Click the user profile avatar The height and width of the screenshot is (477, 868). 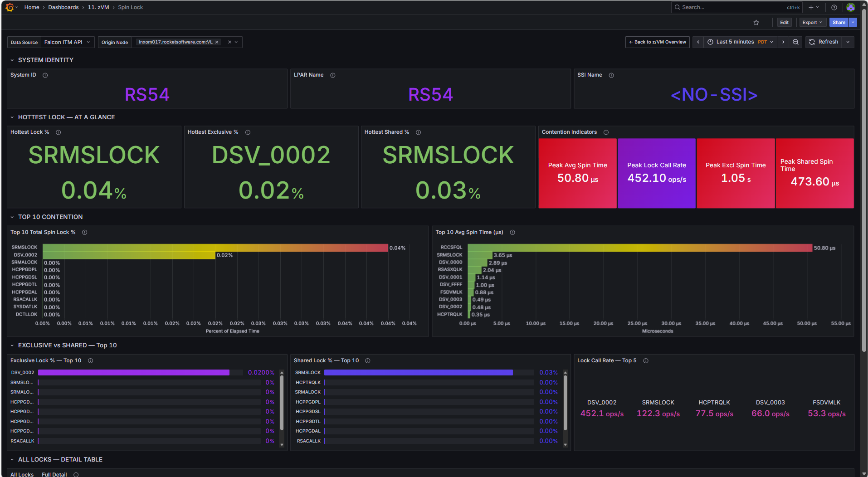tap(850, 7)
